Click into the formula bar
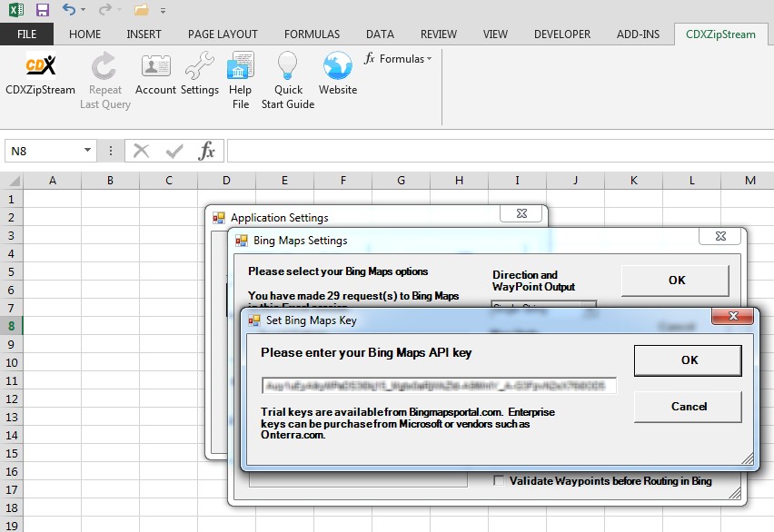The height and width of the screenshot is (532, 774). pyautogui.click(x=500, y=151)
